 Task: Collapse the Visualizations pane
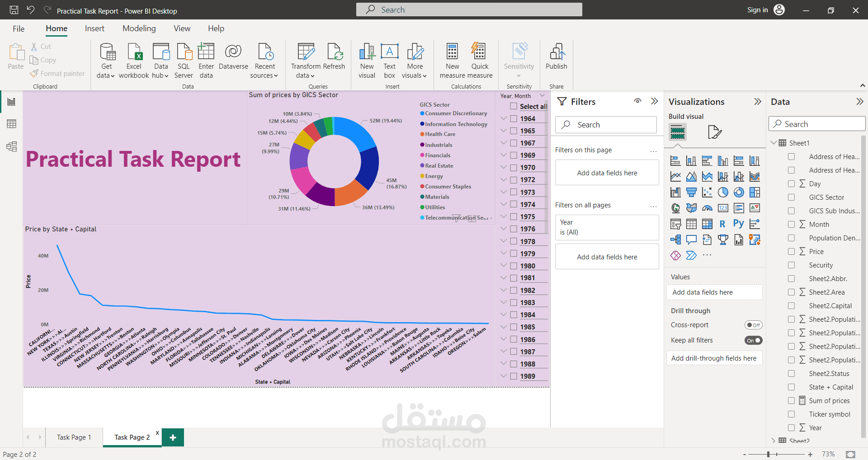pos(758,102)
